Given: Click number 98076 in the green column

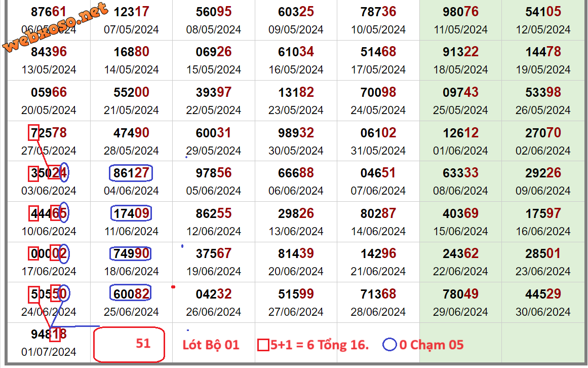Looking at the screenshot, I should (460, 12).
